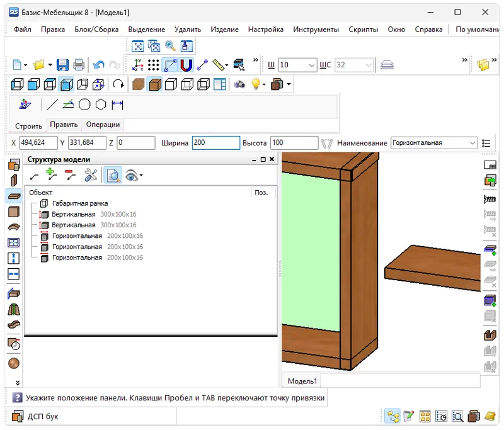Expand the materials box dropdown arrow

point(289,85)
